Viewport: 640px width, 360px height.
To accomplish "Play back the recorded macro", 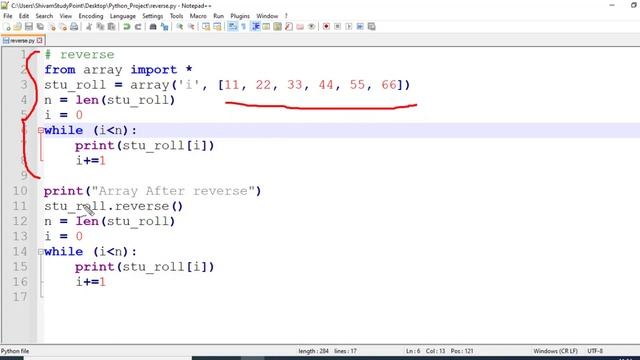I will (349, 27).
